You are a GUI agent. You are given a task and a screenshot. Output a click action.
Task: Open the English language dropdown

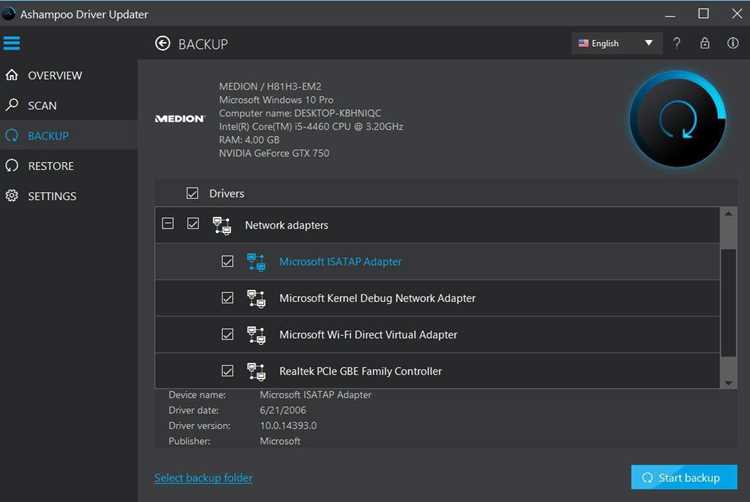click(x=617, y=43)
